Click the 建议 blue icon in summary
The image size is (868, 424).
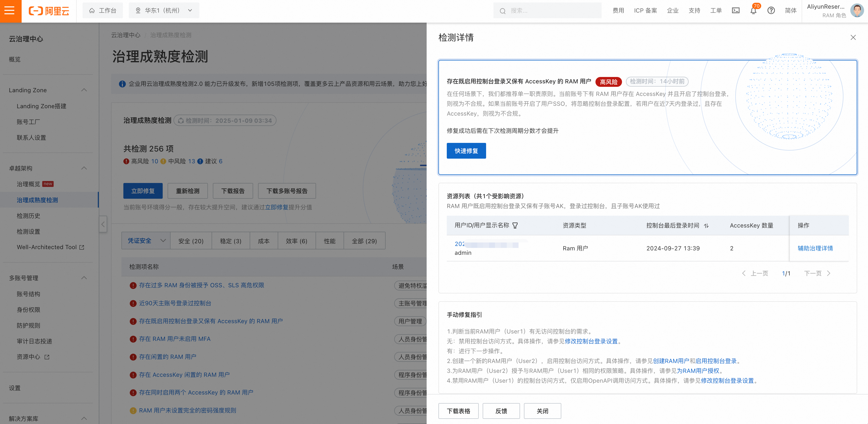[x=200, y=161]
